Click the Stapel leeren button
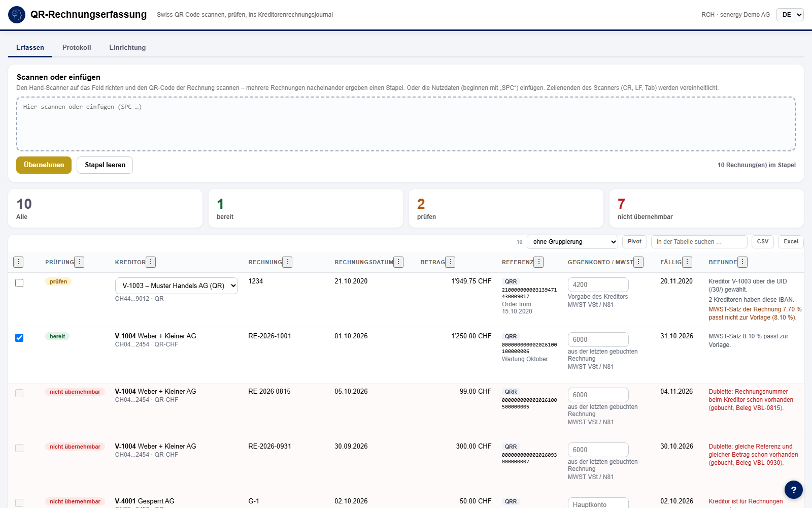812x508 pixels. [105, 165]
